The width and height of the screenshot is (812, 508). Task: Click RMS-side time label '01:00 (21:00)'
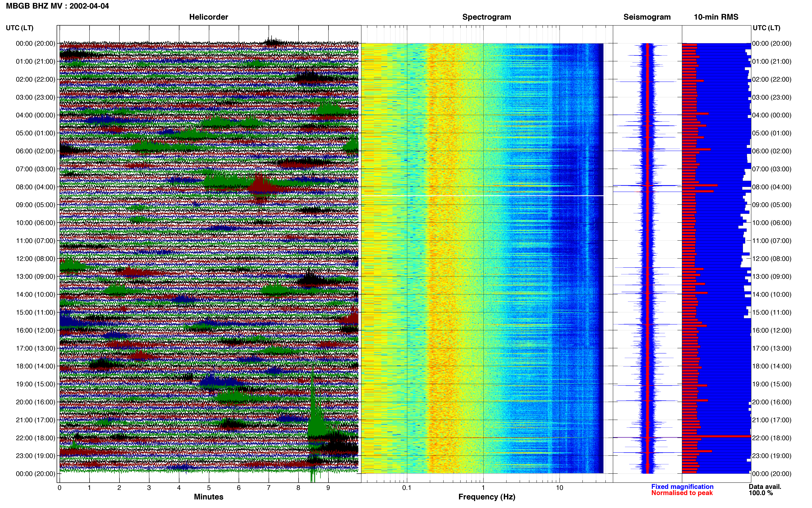tap(772, 61)
